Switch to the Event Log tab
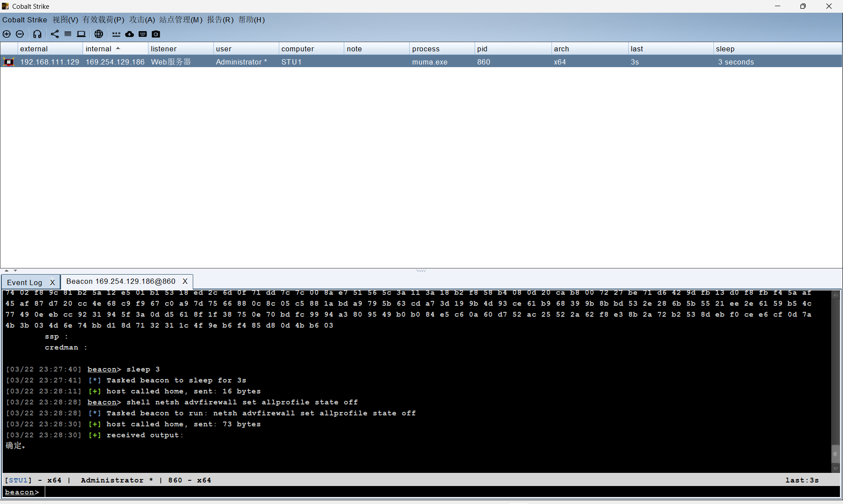The image size is (843, 504). [x=25, y=282]
